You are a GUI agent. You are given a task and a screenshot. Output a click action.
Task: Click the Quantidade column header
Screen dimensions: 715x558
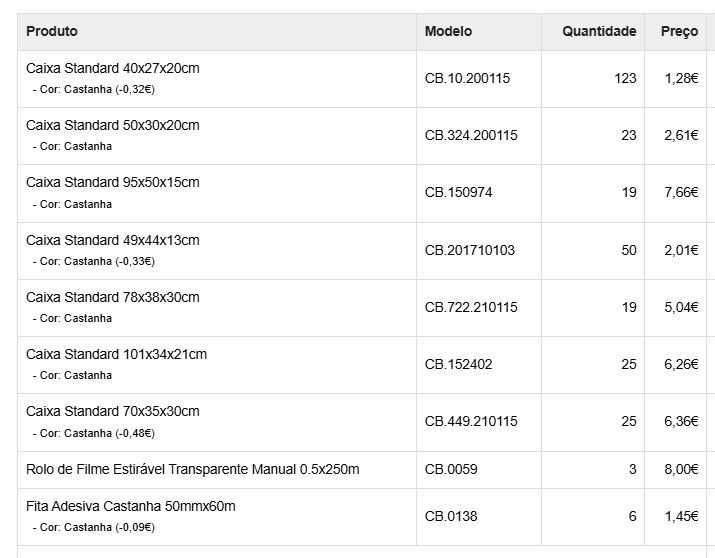599,32
